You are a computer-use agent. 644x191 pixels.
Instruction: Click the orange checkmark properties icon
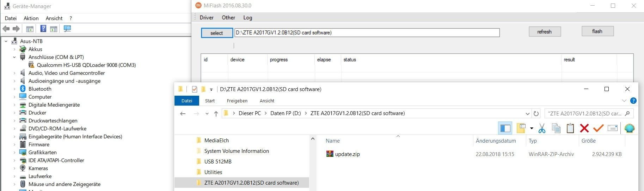[598, 128]
